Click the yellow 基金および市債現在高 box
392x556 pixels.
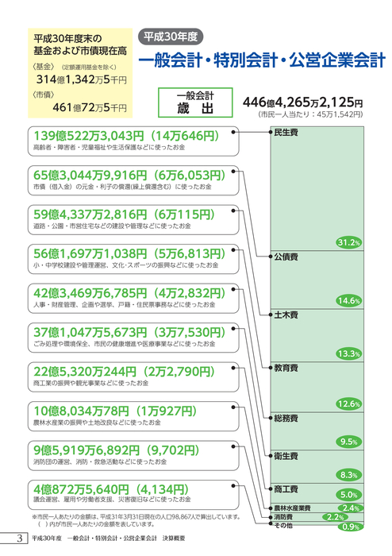80,73
